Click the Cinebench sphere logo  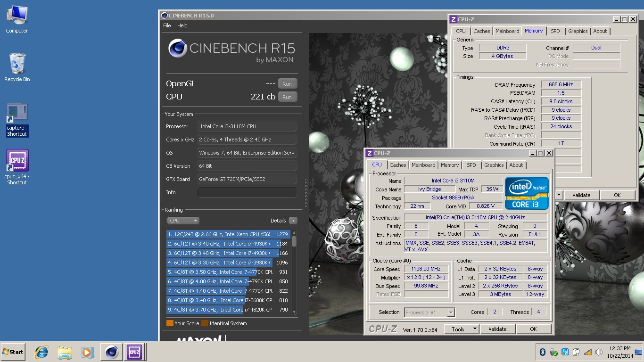[x=178, y=49]
